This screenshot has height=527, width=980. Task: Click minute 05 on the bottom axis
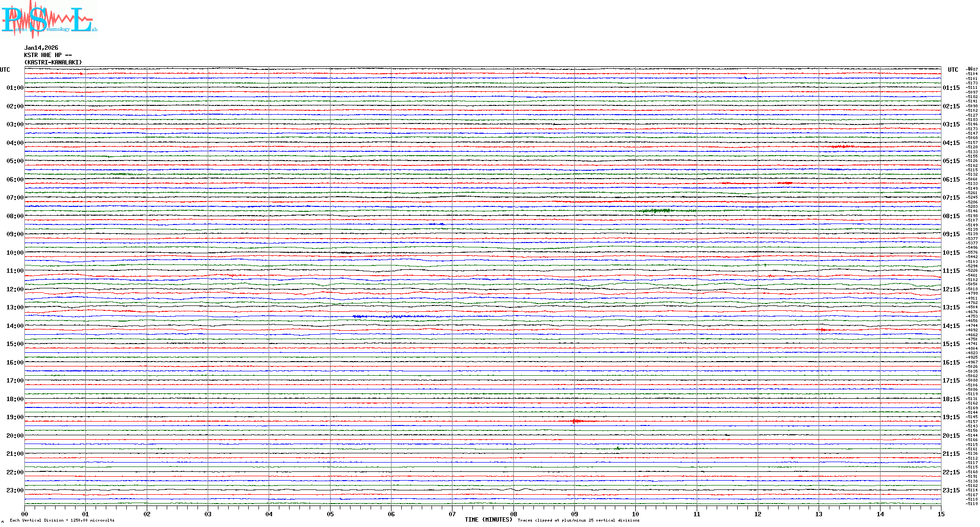tap(330, 514)
